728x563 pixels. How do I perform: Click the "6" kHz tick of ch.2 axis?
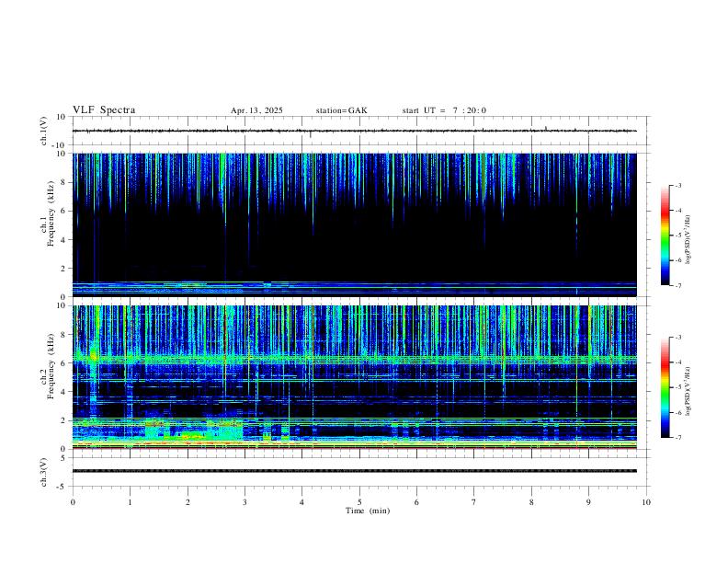(64, 363)
